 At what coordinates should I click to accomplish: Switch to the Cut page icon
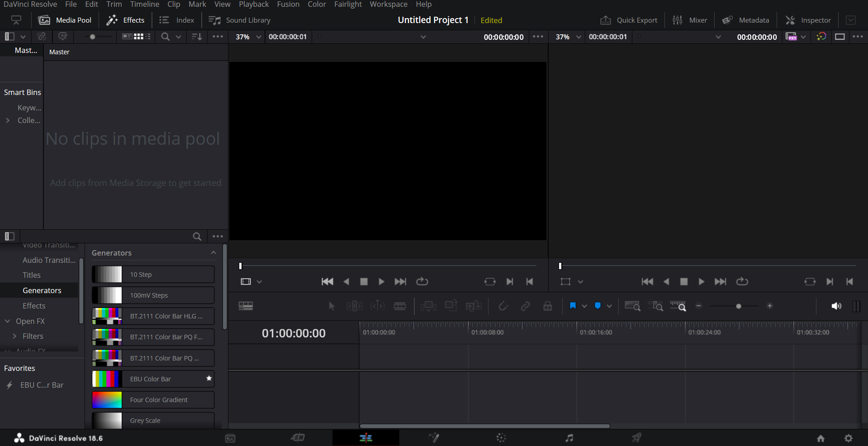(x=298, y=438)
